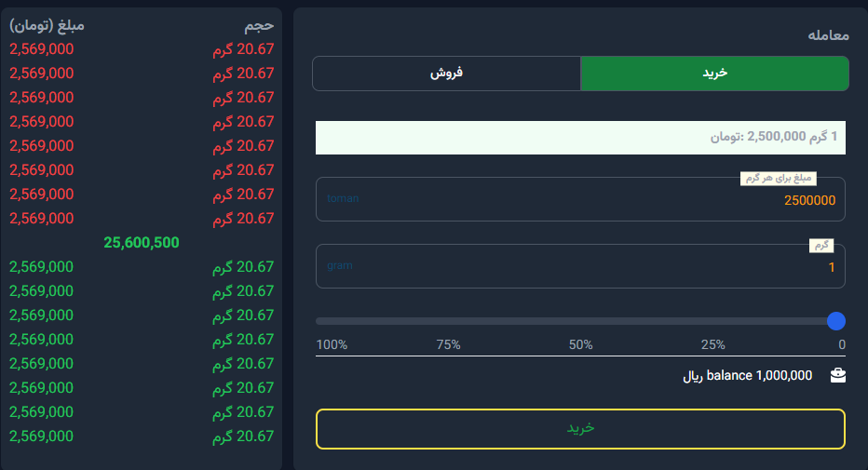Select the topmost red sell order row
Screen dimensions: 868x470
click(142, 48)
